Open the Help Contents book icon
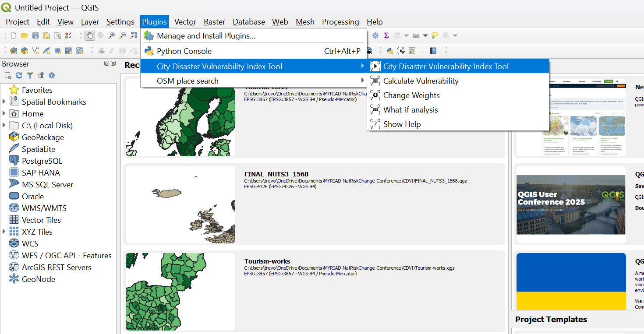Image resolution: width=644 pixels, height=334 pixels. [433, 51]
